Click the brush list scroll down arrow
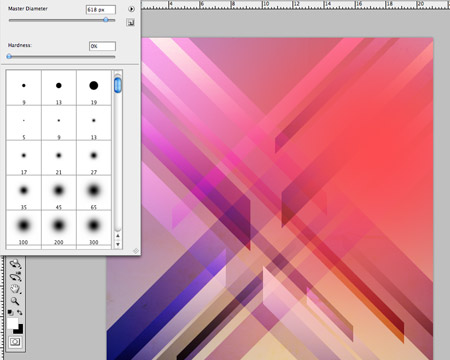Screen dimensions: 450x360 pos(118,244)
